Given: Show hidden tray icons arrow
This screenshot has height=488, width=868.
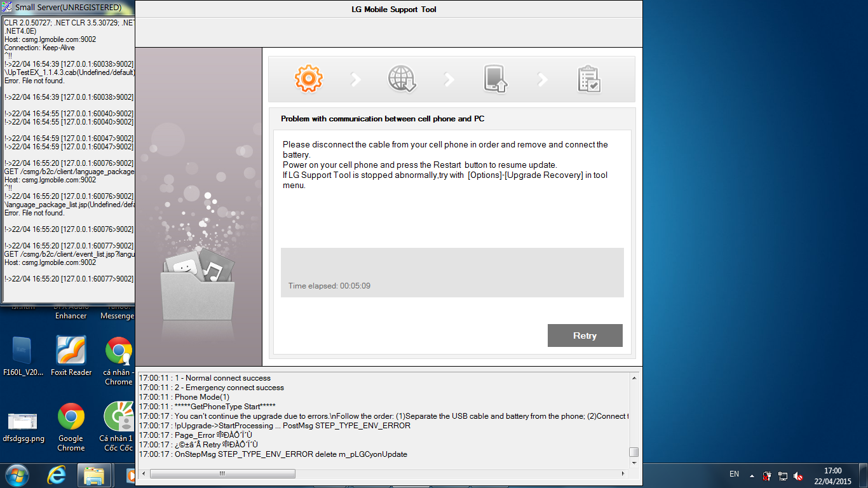Looking at the screenshot, I should (x=752, y=475).
